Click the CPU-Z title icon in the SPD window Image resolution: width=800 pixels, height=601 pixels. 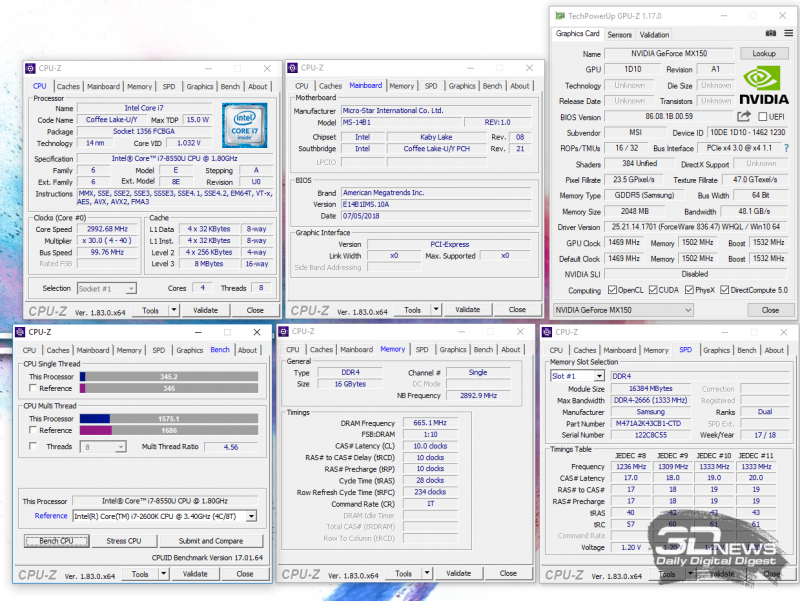(547, 332)
